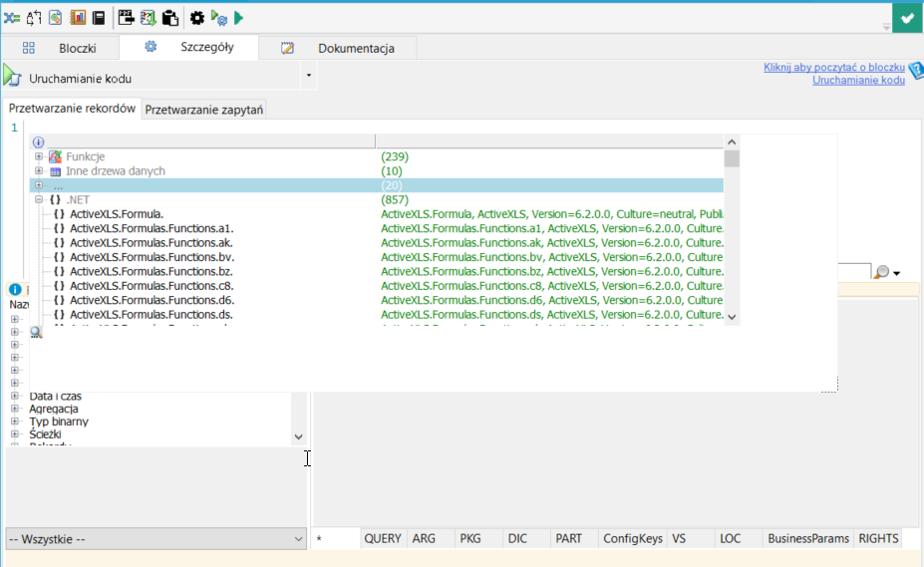The width and height of the screenshot is (924, 567).
Task: Click the function tree scroll down arrow
Action: (299, 436)
